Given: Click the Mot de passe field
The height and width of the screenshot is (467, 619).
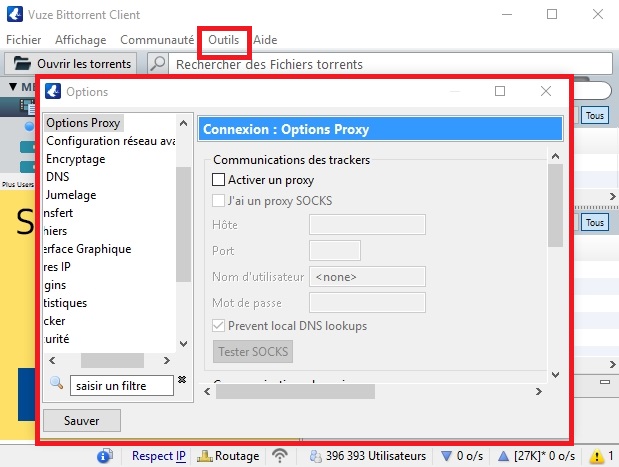Looking at the screenshot, I should click(367, 303).
